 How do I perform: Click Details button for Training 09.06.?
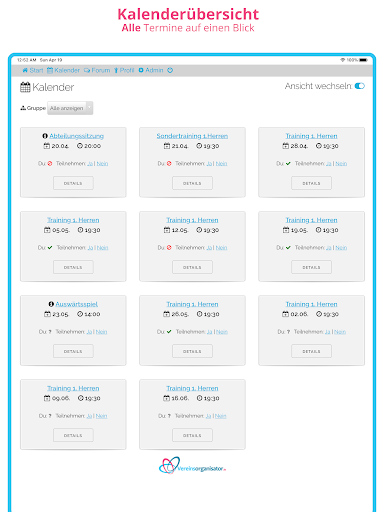(x=73, y=435)
